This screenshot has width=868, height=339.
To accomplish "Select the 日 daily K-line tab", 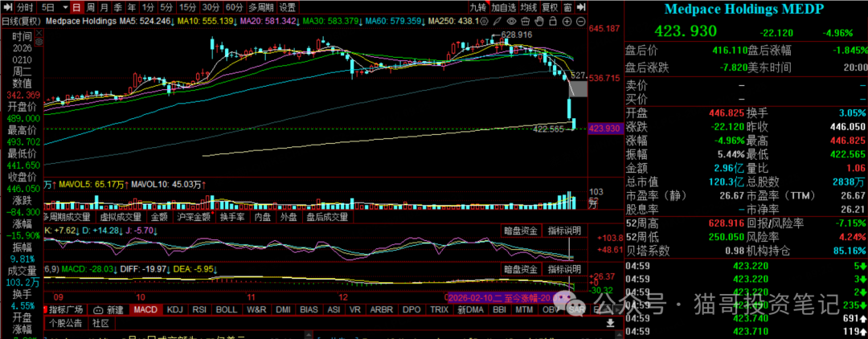I will (76, 7).
